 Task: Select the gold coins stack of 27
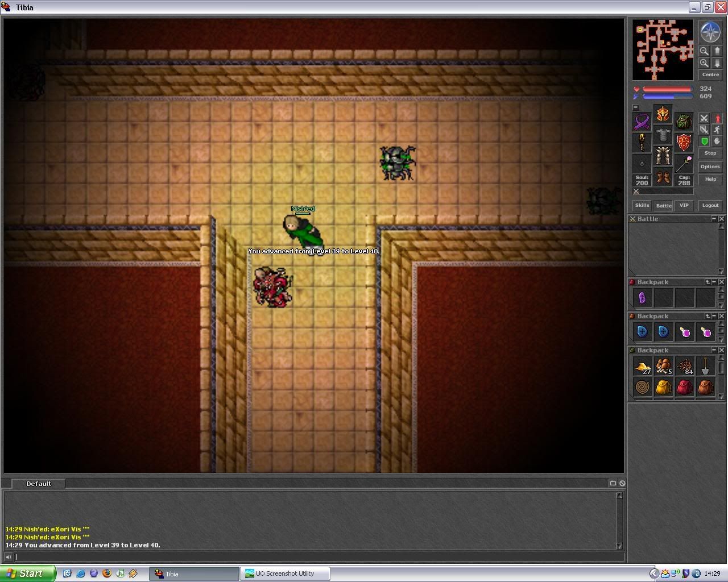[642, 366]
